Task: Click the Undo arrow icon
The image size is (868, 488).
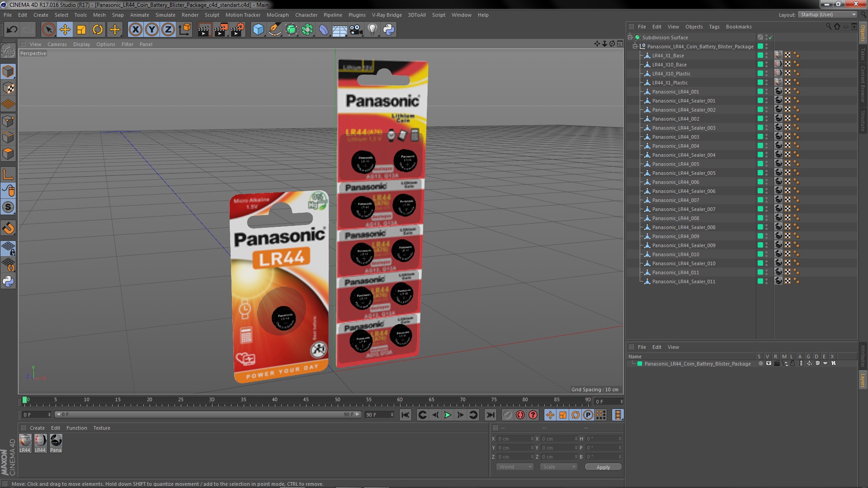Action: click(x=12, y=30)
